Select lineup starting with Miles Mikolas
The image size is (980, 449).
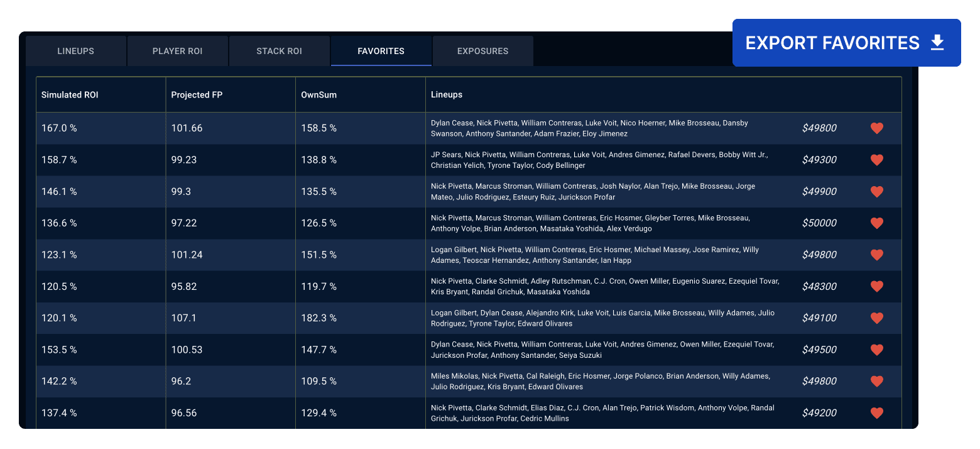[601, 381]
